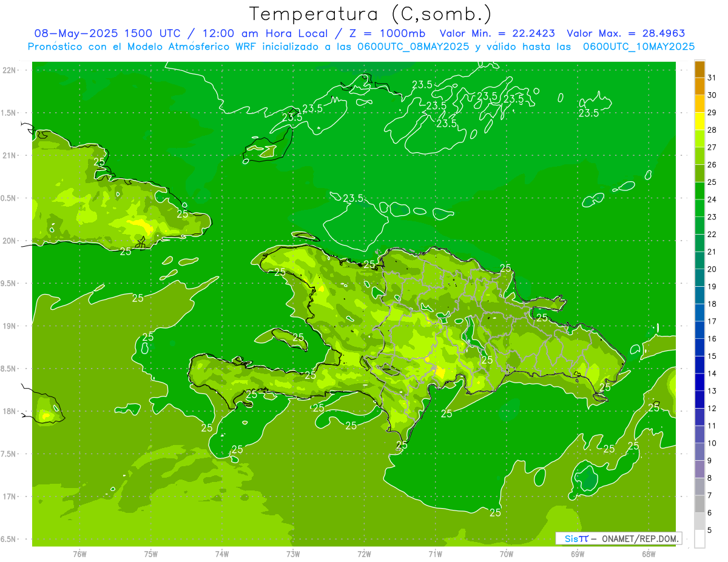Viewport: 728px width, 562px height.
Task: Click the '30' color scale label
Action: (x=712, y=95)
